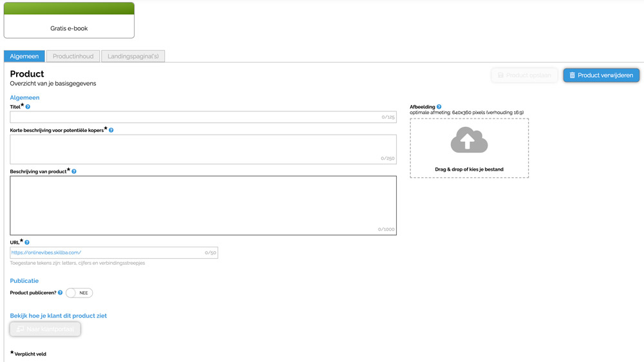644x362 pixels.
Task: Click the help icon next to Titel
Action: click(x=28, y=107)
